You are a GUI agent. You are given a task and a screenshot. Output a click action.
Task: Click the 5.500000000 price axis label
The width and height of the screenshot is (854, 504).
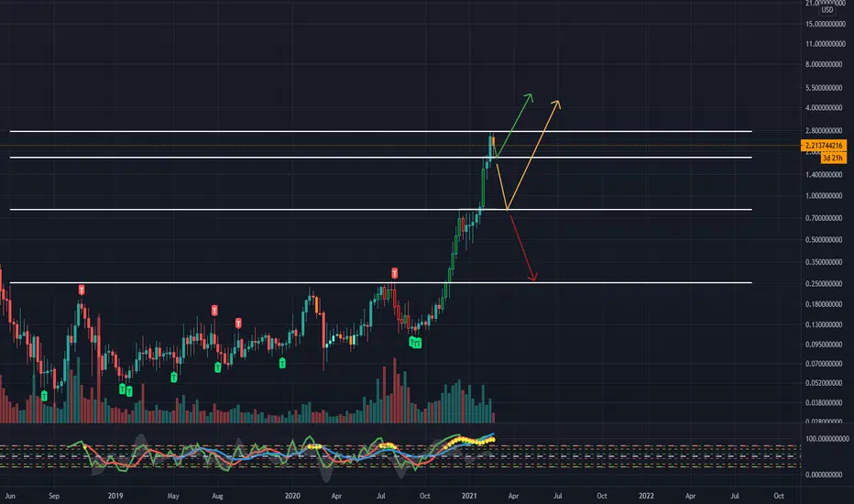826,88
